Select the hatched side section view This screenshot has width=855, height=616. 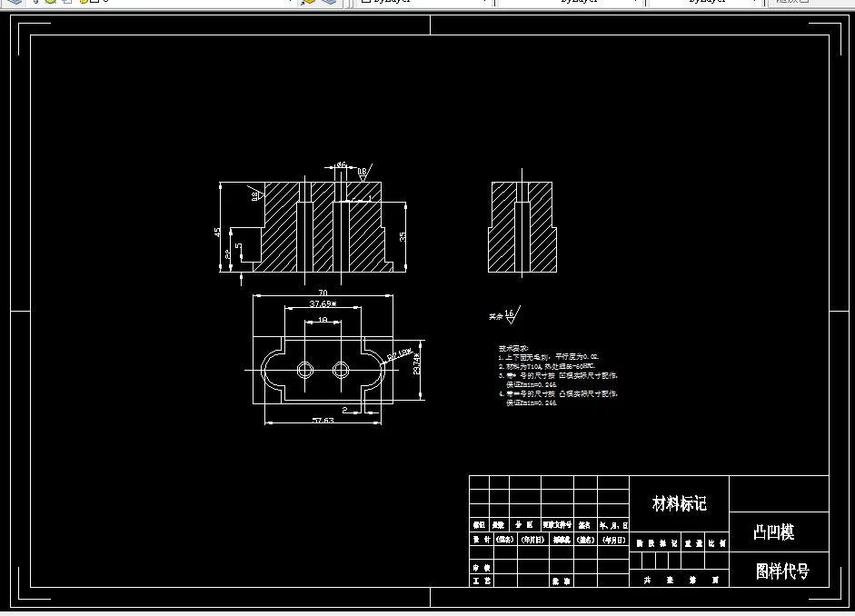point(522,227)
